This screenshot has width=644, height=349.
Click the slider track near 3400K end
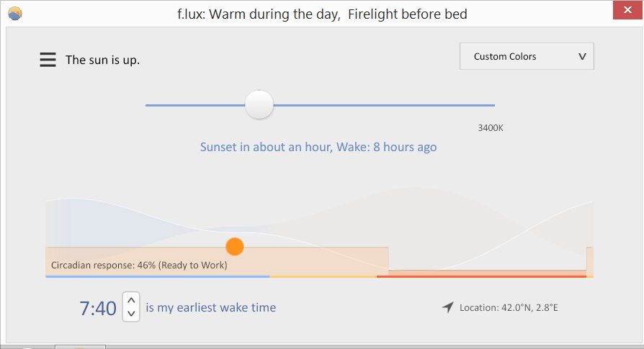point(485,105)
